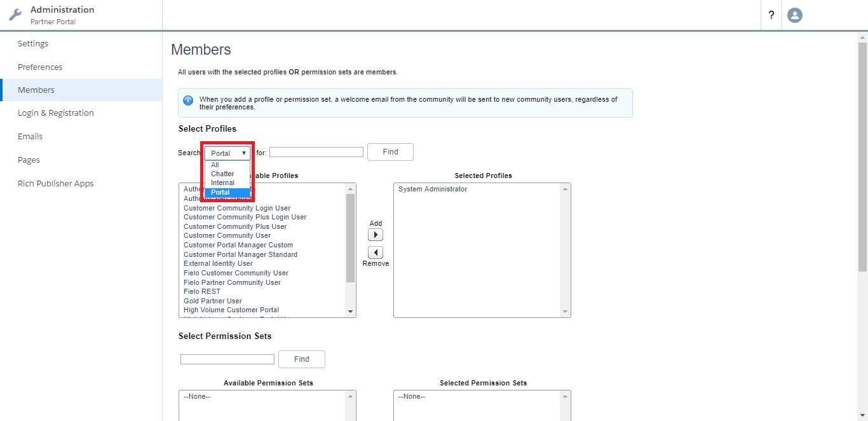Click Available Permission Sets scrollbar up arrow
Viewport: 868px width, 421px height.
[350, 396]
